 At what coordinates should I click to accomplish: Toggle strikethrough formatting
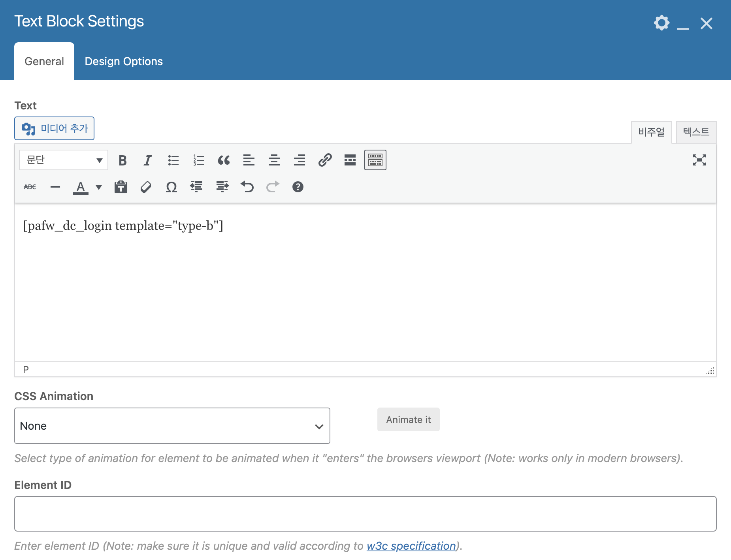30,187
